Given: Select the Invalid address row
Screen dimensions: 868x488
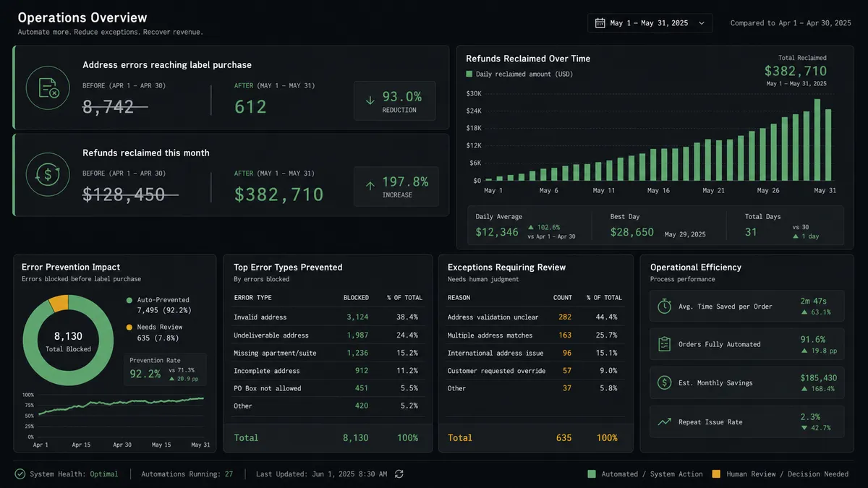Looking at the screenshot, I should tap(328, 317).
